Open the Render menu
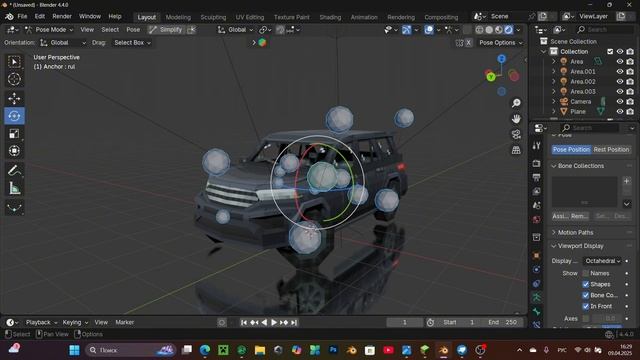The width and height of the screenshot is (640, 360). tap(62, 17)
